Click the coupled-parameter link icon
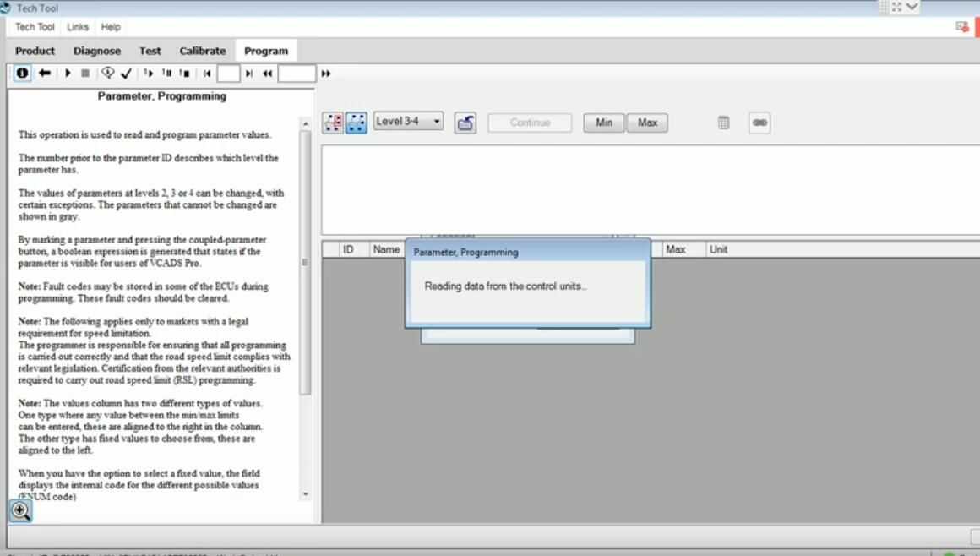980x556 pixels. click(x=759, y=123)
